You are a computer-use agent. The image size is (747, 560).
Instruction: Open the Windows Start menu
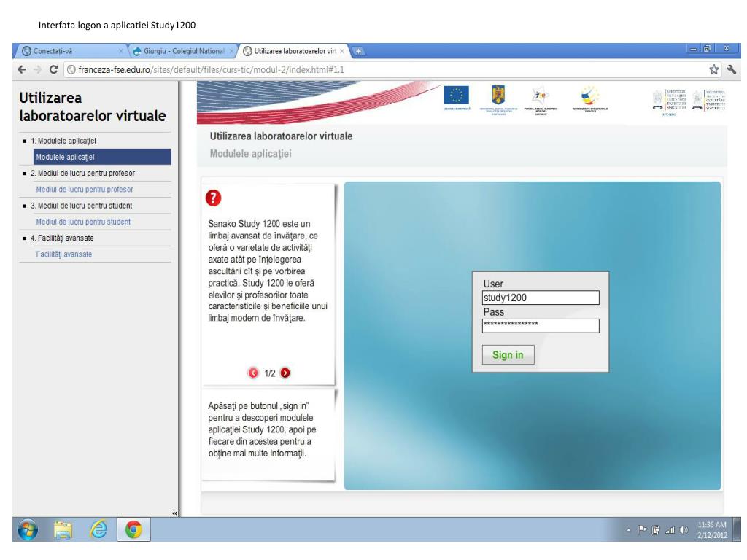coord(28,529)
